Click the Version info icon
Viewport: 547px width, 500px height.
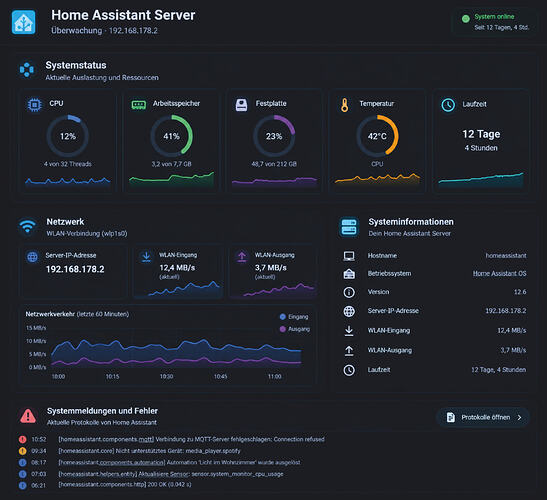pos(349,292)
